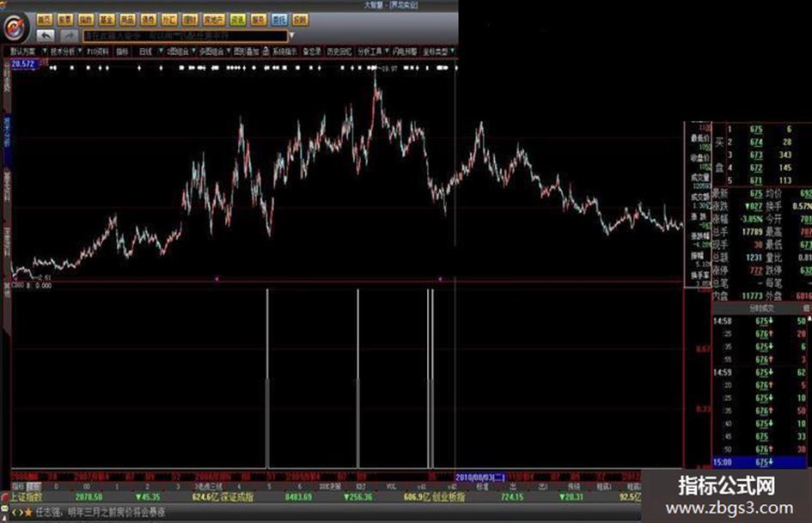Expand the 坐标类型 dropdown arrow
The width and height of the screenshot is (812, 523).
point(453,51)
